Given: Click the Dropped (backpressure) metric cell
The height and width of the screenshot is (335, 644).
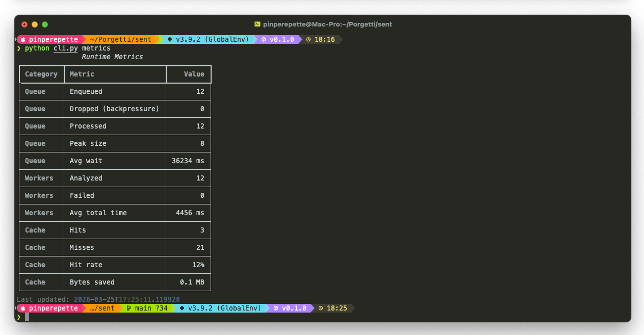Looking at the screenshot, I should tap(114, 109).
